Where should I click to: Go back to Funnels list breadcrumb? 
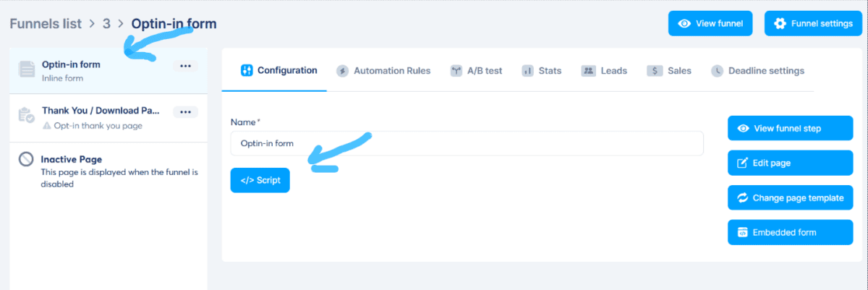[x=46, y=23]
